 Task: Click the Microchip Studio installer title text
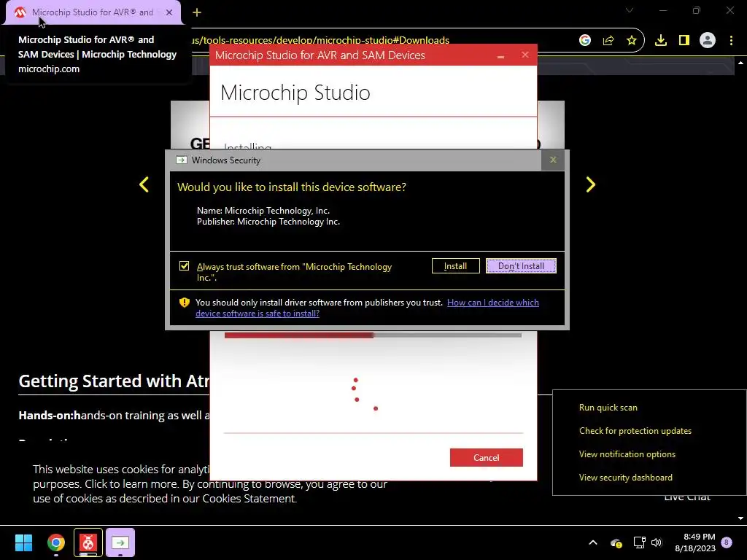click(x=320, y=55)
